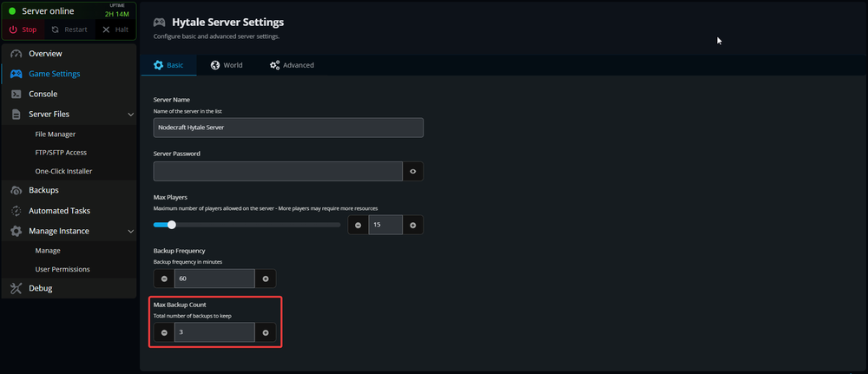Increase Max Players with plus button
The height and width of the screenshot is (374, 868).
[413, 225]
